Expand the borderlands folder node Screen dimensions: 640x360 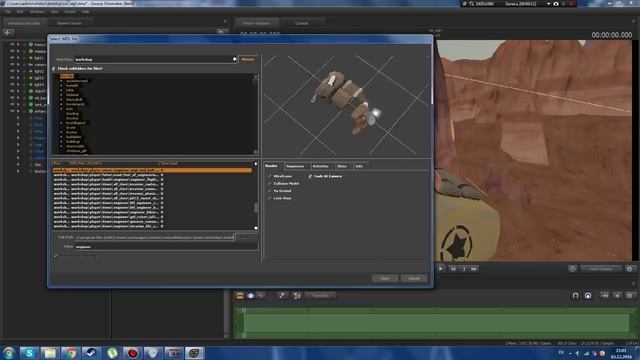tap(62, 104)
